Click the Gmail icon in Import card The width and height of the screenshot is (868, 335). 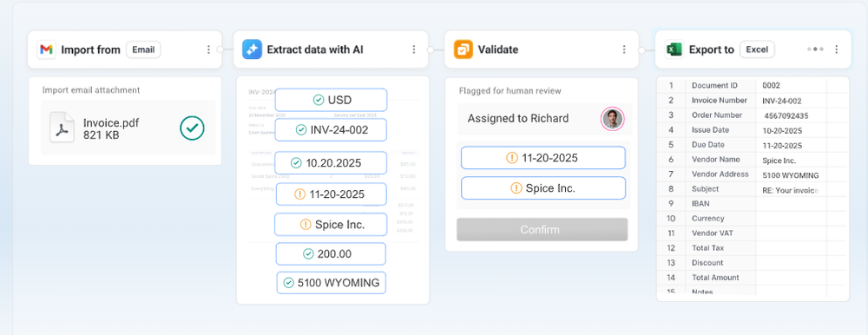tap(47, 49)
